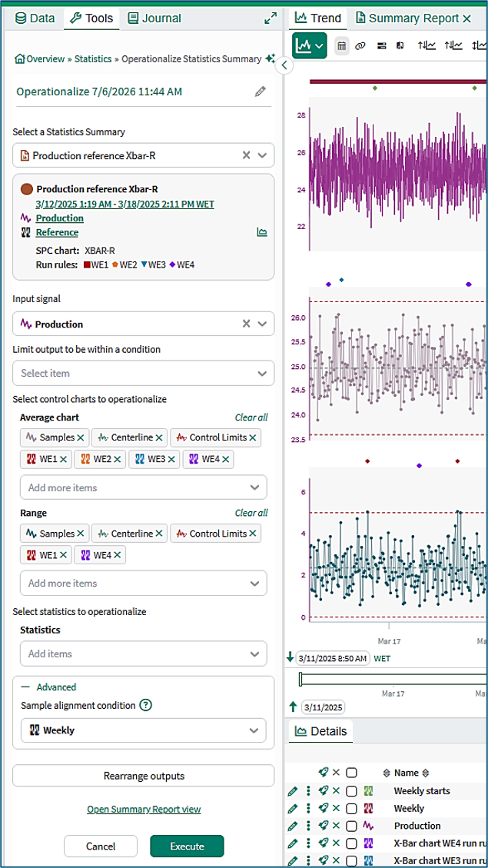Collapse the side panel using chevron button
Image resolution: width=488 pixels, height=868 pixels.
pyautogui.click(x=284, y=65)
